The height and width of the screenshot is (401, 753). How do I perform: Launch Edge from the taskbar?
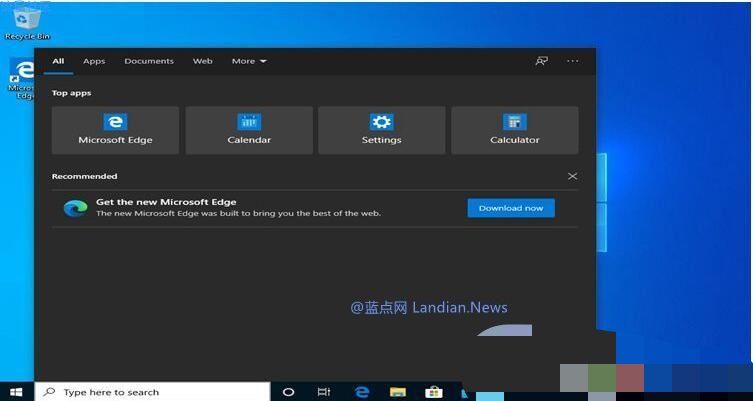coord(361,392)
